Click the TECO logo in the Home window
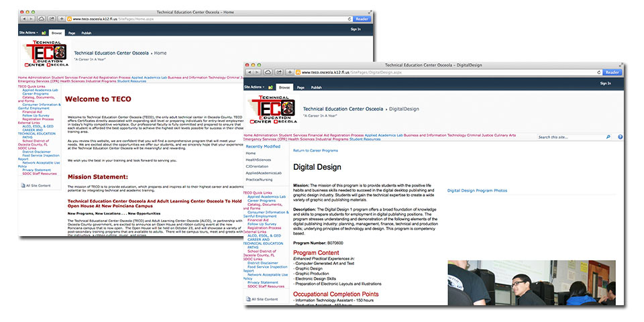This screenshot has width=644, height=322. click(45, 54)
